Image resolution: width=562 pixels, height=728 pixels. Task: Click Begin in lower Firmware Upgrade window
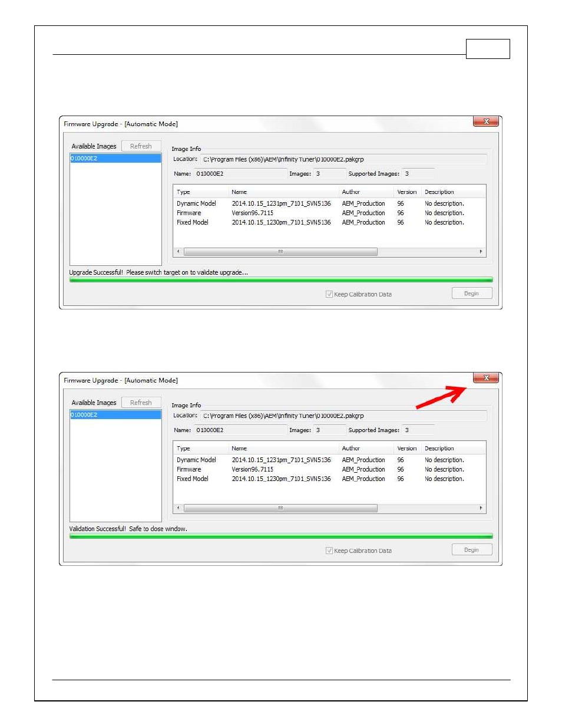(x=472, y=550)
